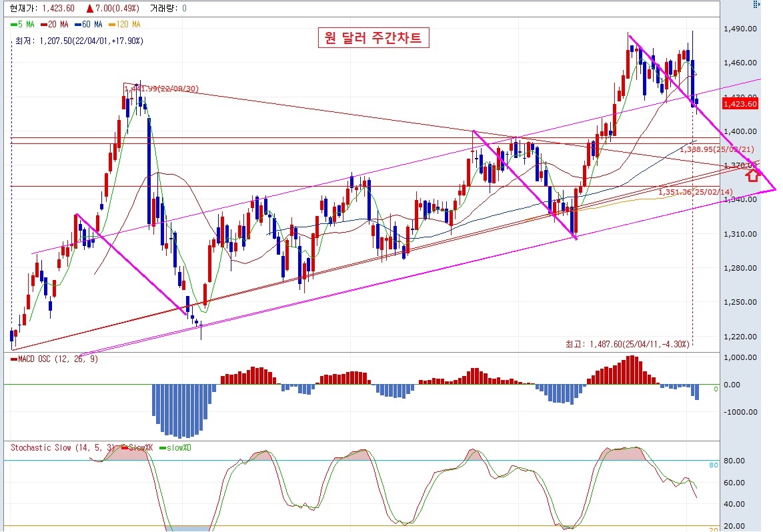Click the 1,490.00 label on price axis
Screen dimensions: 783x532
(x=740, y=29)
